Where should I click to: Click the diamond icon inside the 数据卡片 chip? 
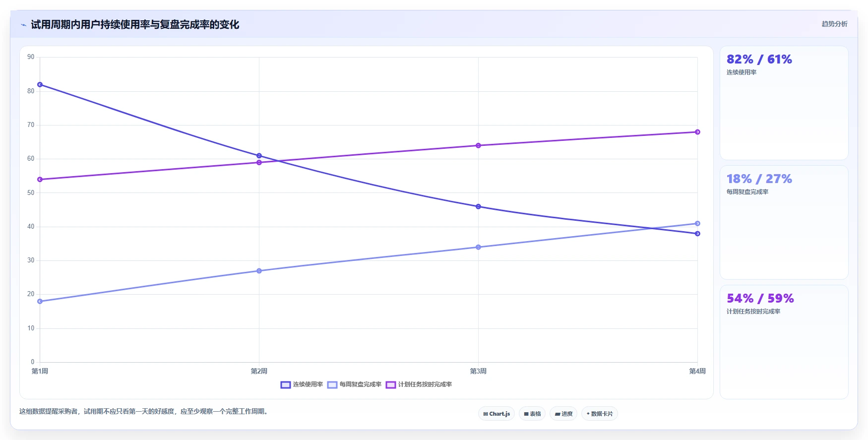[x=588, y=414]
